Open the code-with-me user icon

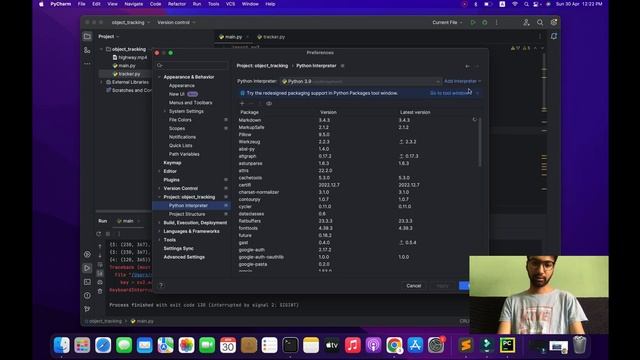tap(526, 22)
